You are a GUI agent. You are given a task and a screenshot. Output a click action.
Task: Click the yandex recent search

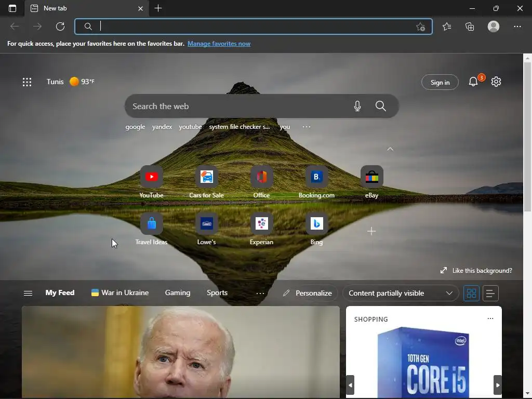click(x=162, y=127)
